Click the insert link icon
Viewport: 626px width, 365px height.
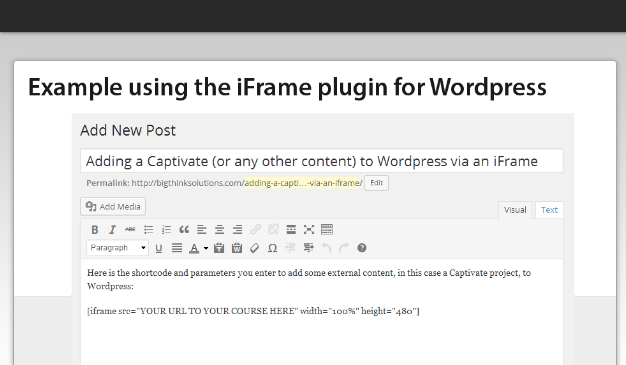pos(255,230)
